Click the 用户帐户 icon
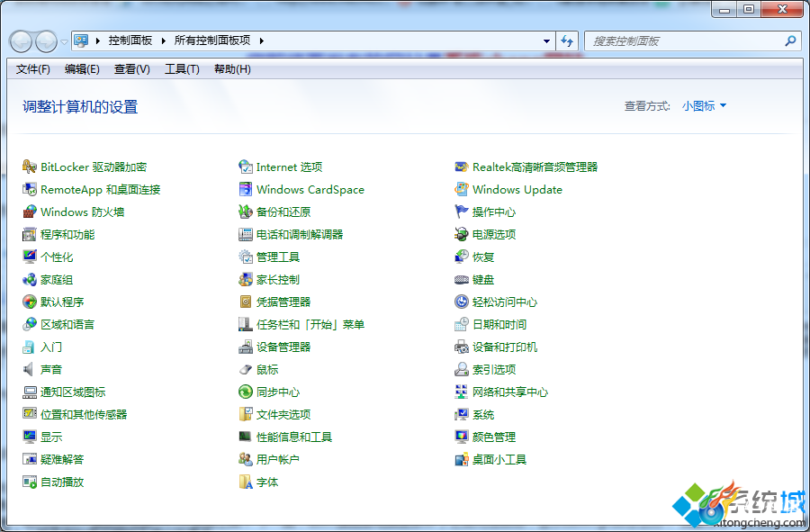This screenshot has height=532, width=810. click(246, 459)
